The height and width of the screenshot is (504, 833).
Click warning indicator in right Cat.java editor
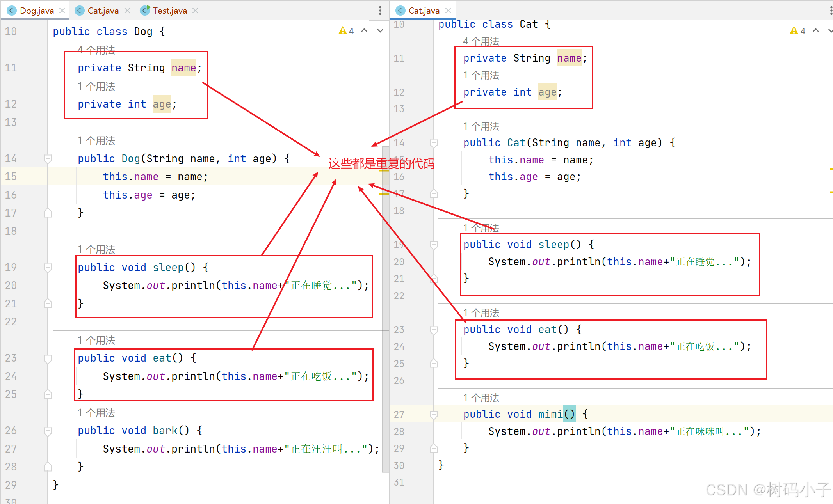pos(797,31)
